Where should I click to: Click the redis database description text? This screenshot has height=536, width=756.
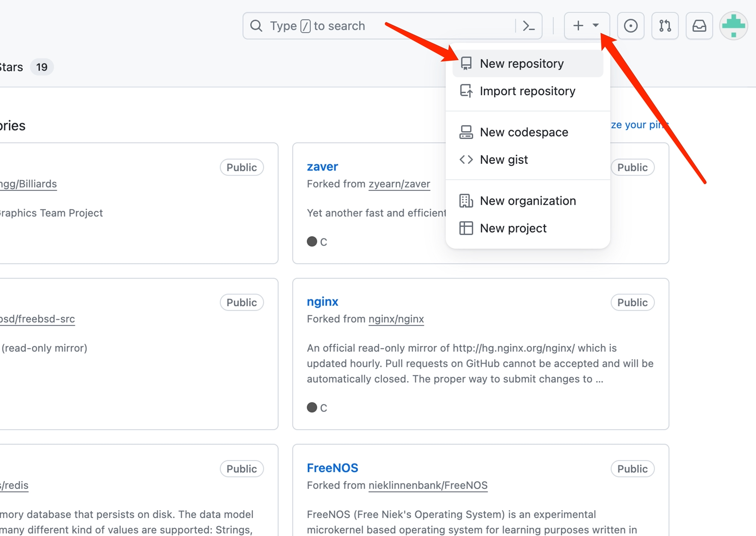(x=127, y=522)
